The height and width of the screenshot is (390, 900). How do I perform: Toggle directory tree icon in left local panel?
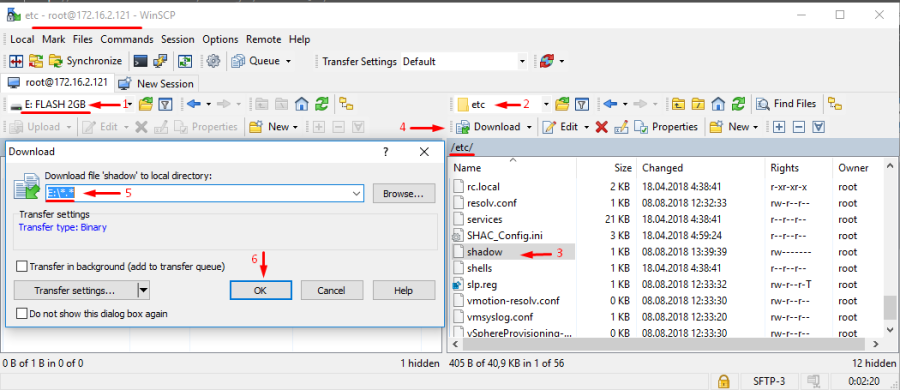(x=346, y=104)
